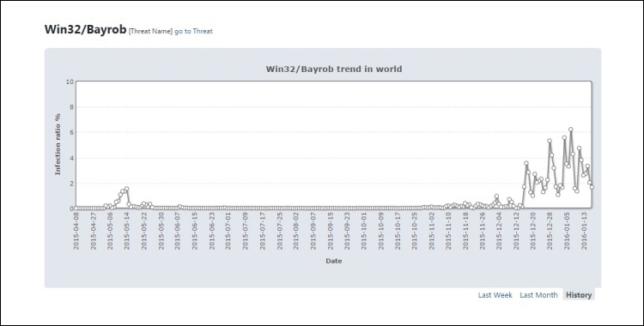The width and height of the screenshot is (644, 326).
Task: Click the x-axis date label 2015-07-01
Action: [x=228, y=231]
